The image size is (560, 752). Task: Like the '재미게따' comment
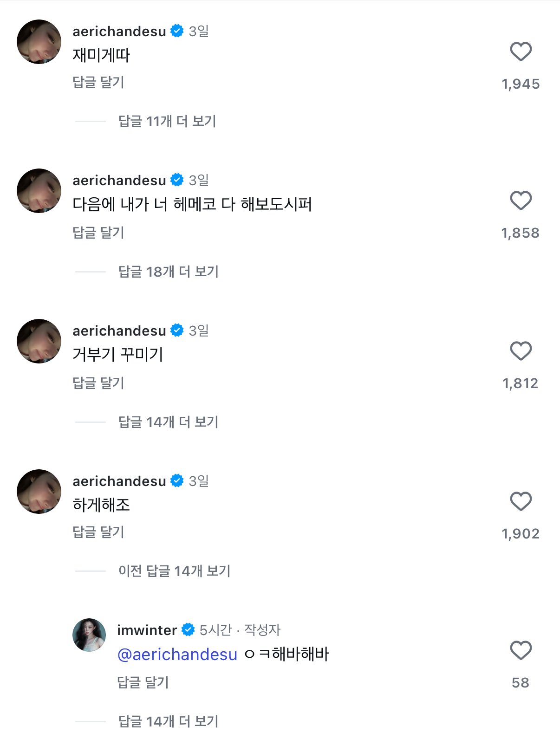521,52
